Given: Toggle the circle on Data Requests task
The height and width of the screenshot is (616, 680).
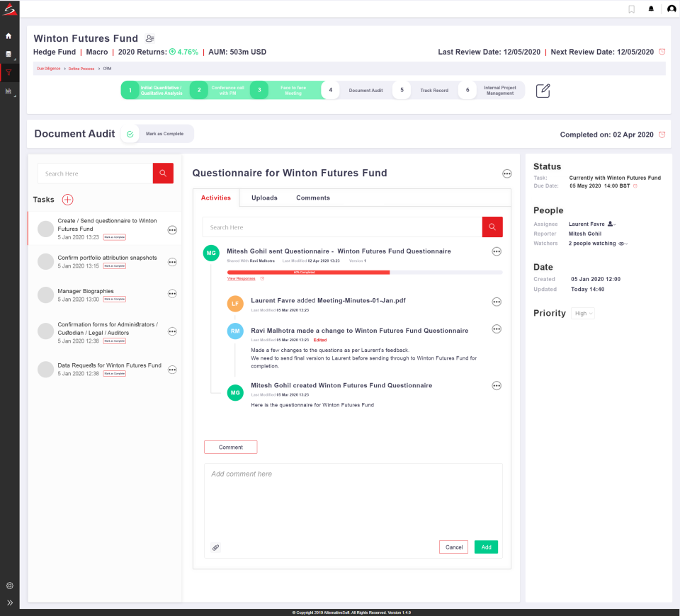Looking at the screenshot, I should (x=45, y=369).
